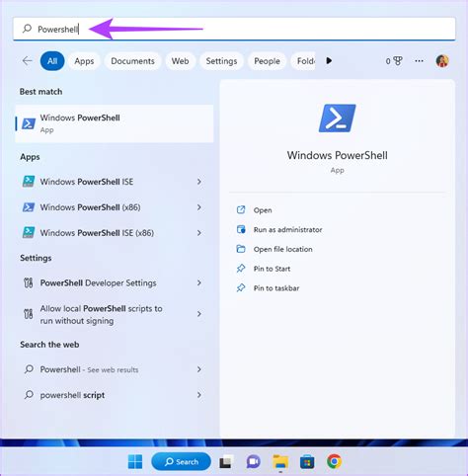Click the Allow local scripts tools icon

click(x=29, y=314)
